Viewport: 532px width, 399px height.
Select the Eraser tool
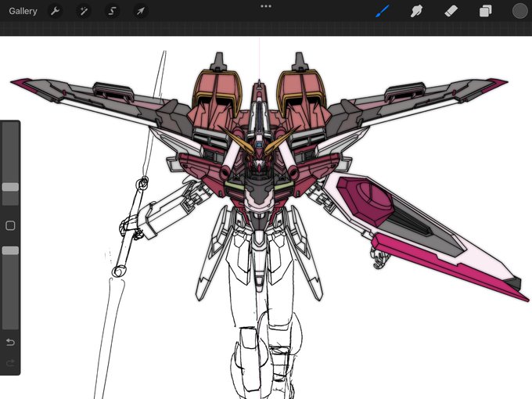[451, 11]
